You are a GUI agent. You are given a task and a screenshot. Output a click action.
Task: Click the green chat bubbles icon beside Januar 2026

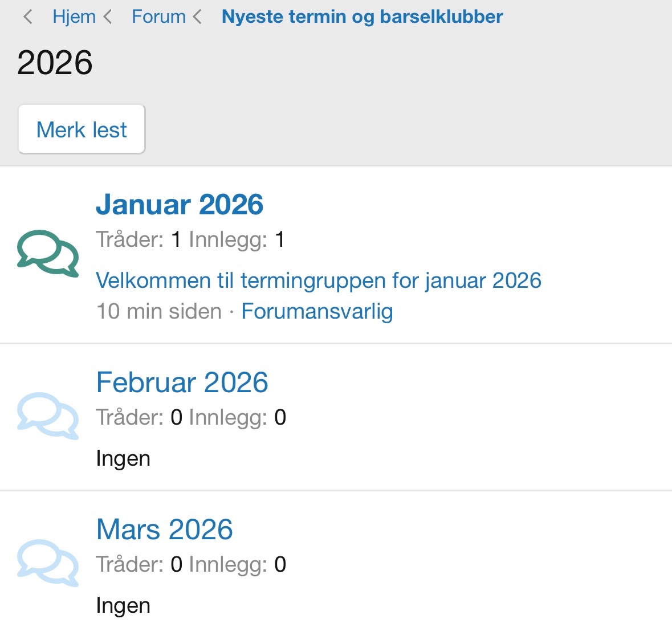click(48, 254)
